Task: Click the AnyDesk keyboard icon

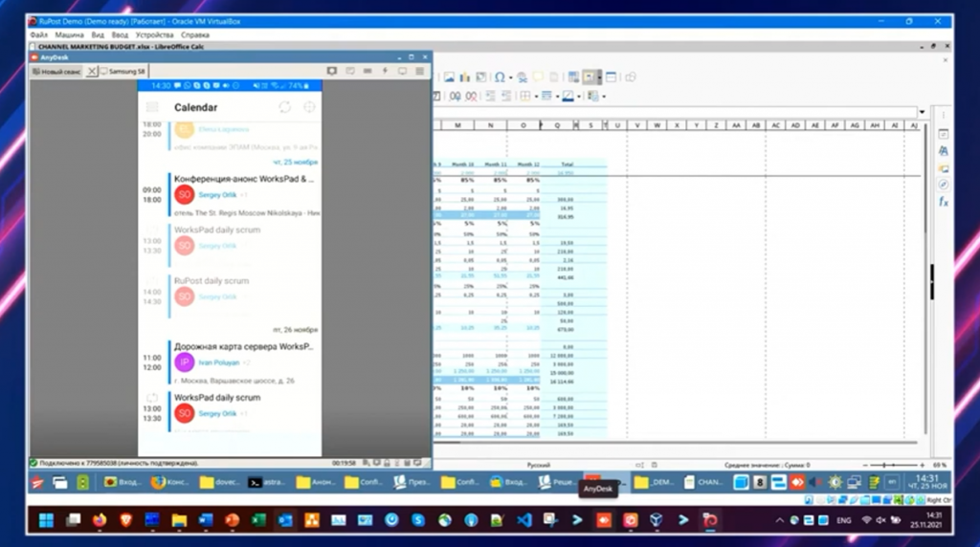Action: point(367,71)
